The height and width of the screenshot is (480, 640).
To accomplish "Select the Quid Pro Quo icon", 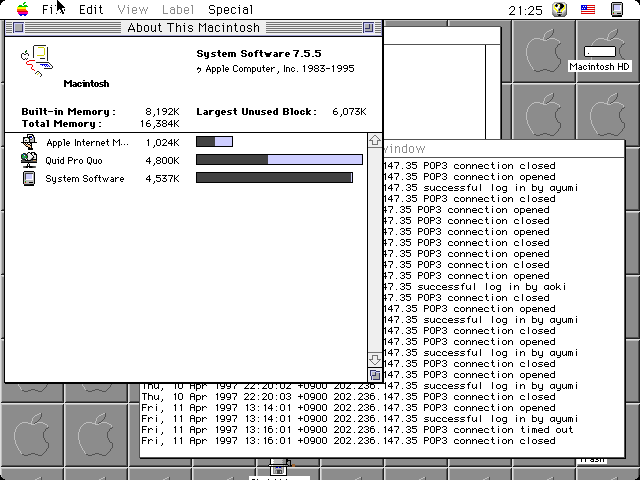I will (29, 160).
